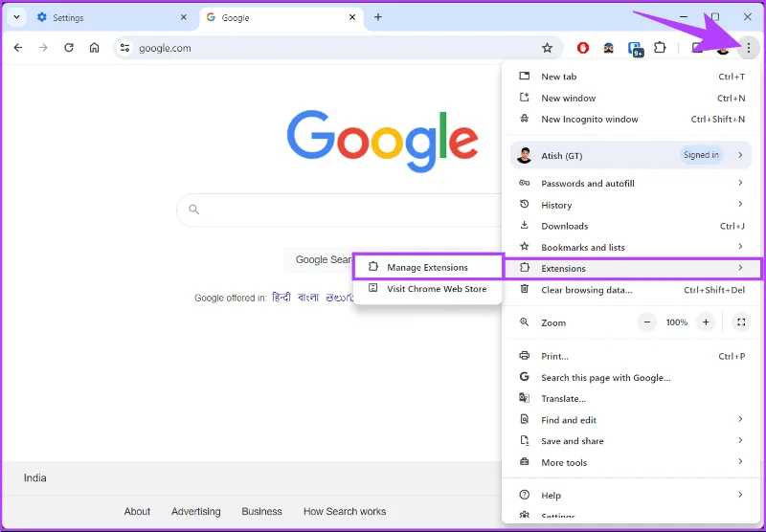This screenshot has width=766, height=532.
Task: Select New tab from the menu
Action: (x=631, y=77)
